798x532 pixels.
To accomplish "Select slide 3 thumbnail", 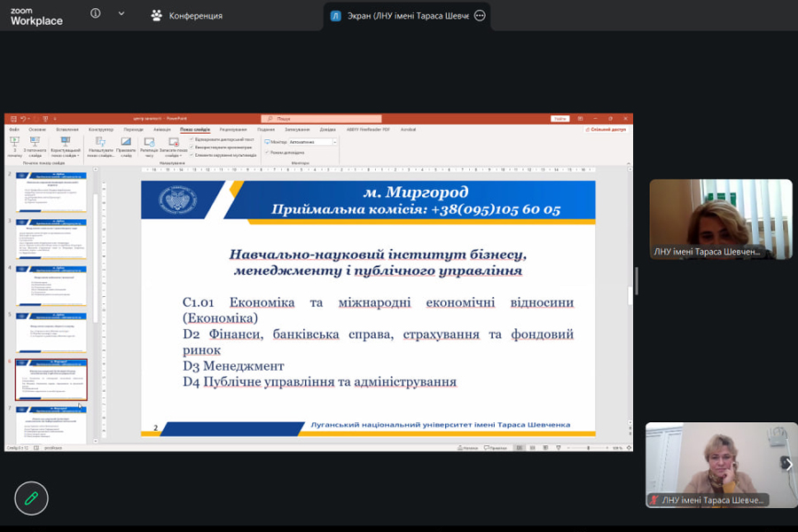I will 51,239.
